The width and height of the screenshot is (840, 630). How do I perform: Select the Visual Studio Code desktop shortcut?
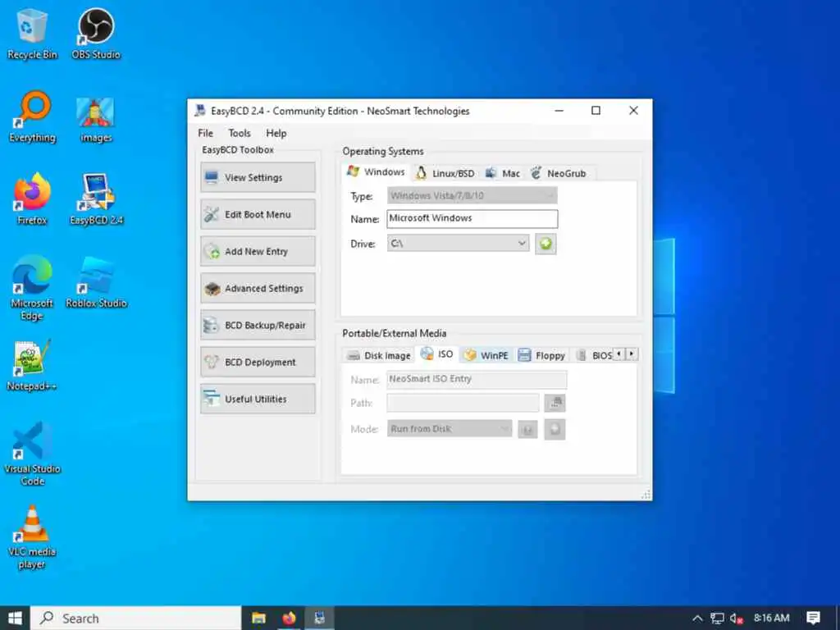pos(32,454)
